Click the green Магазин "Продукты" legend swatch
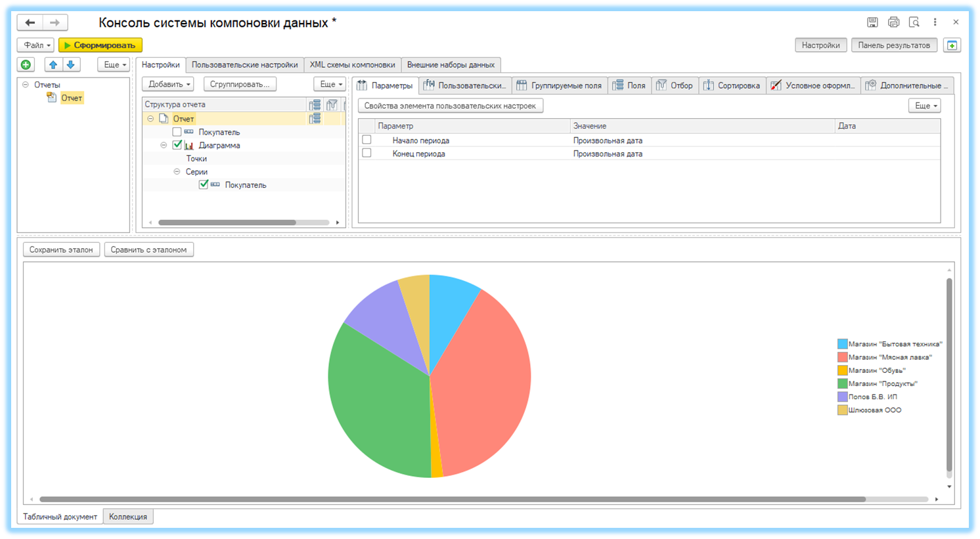980x539 pixels. 842,383
